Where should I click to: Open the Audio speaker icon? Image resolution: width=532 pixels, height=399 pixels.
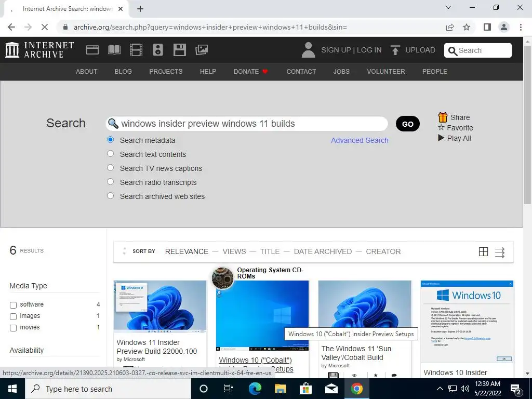[x=158, y=50]
